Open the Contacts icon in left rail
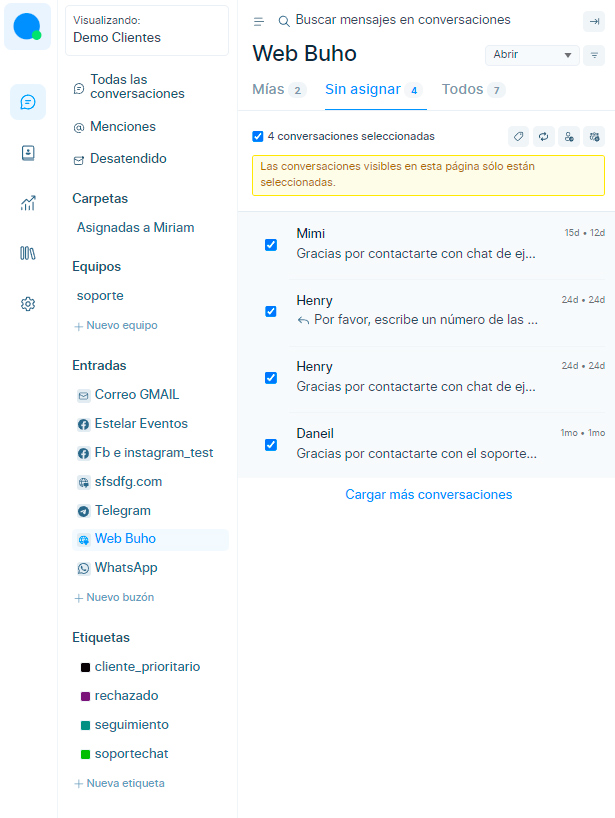The height and width of the screenshot is (818, 615). coord(28,153)
